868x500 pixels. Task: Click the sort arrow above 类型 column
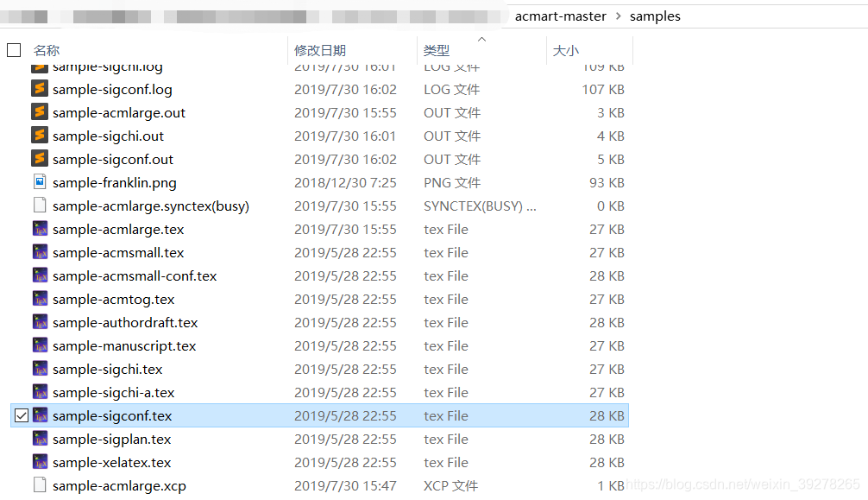coord(481,39)
